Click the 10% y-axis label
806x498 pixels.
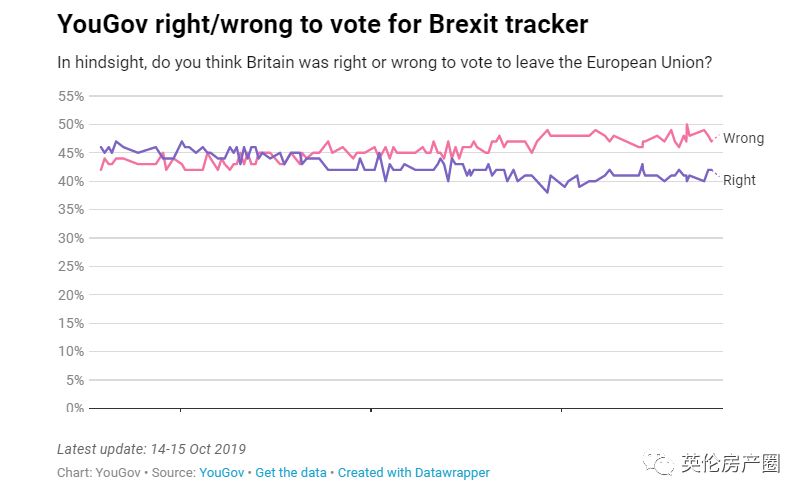pyautogui.click(x=72, y=352)
